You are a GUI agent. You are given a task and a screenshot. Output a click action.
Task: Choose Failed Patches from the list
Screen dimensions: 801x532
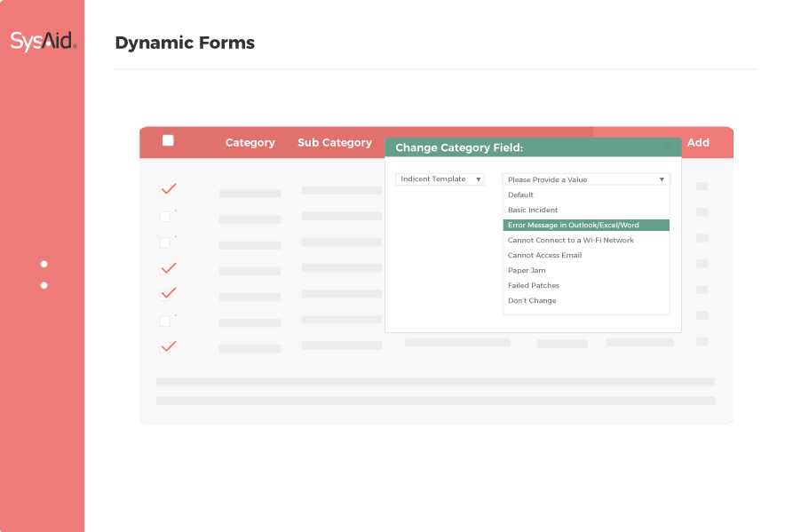click(x=586, y=285)
